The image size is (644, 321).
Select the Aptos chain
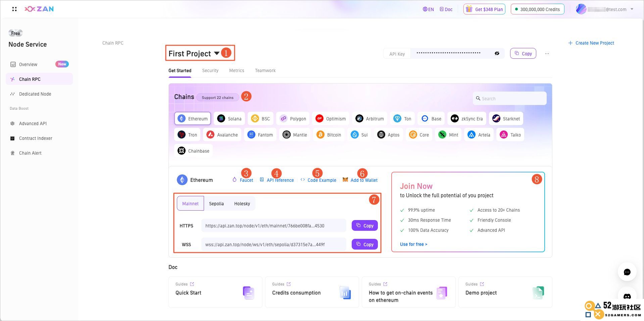[389, 135]
